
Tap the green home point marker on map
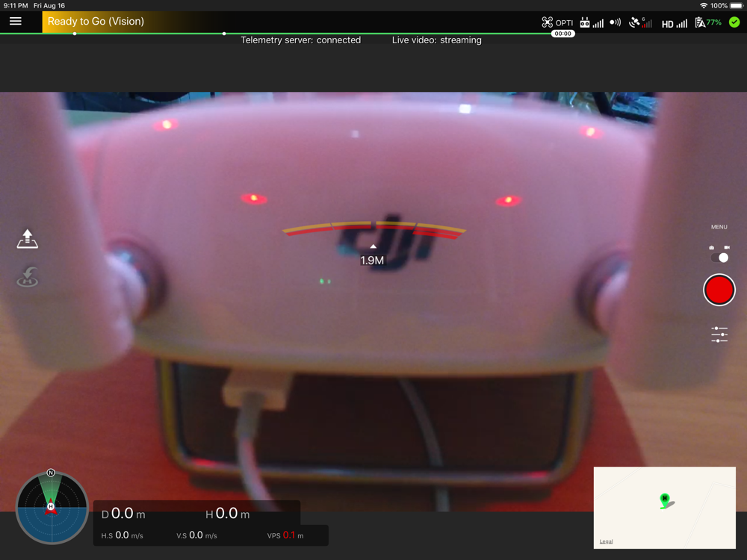665,500
